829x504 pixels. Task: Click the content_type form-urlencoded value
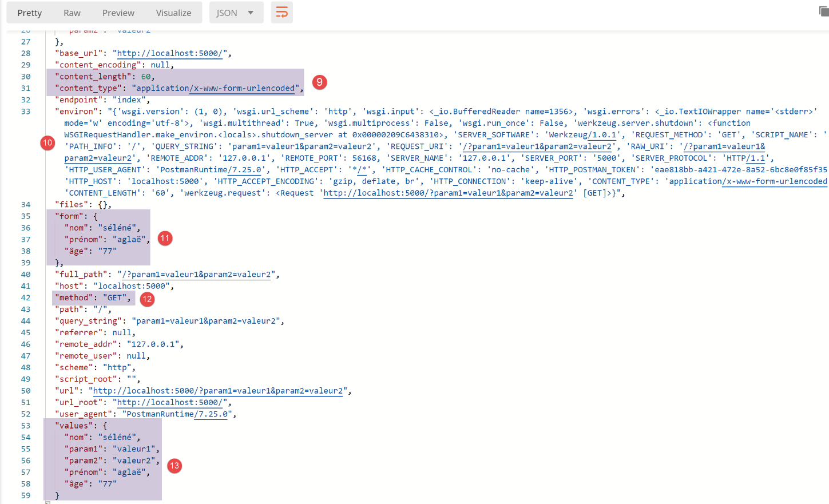tap(215, 88)
